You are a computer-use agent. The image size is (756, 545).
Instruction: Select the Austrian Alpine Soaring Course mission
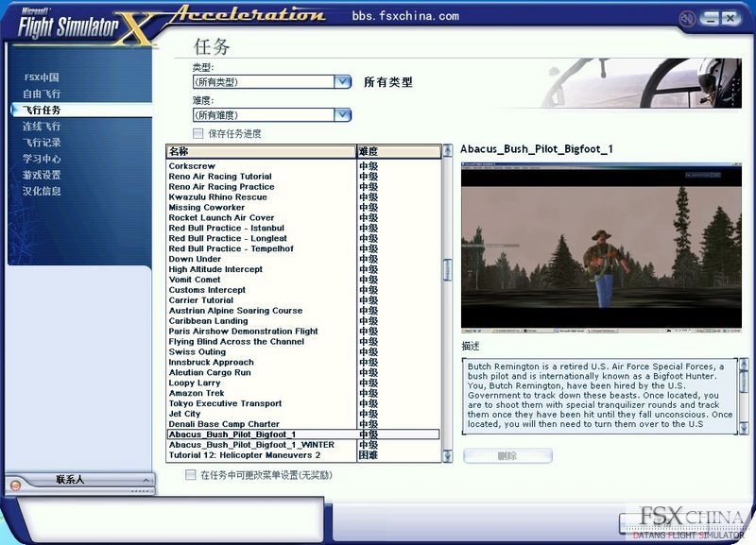pyautogui.click(x=235, y=311)
